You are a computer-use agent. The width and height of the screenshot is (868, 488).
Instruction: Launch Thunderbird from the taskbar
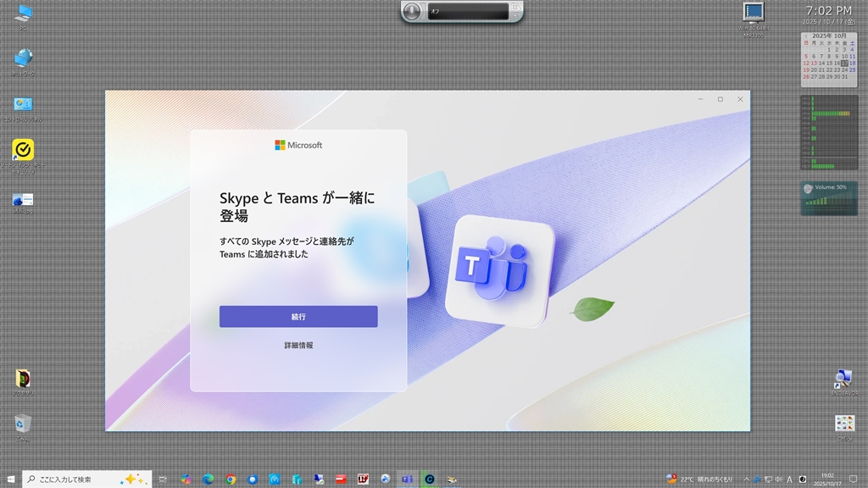253,480
